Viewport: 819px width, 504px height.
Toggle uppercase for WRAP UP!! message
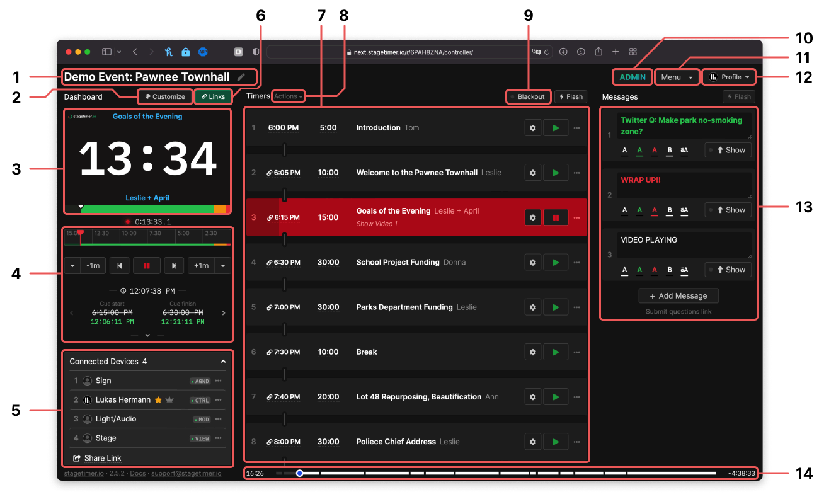click(x=684, y=210)
